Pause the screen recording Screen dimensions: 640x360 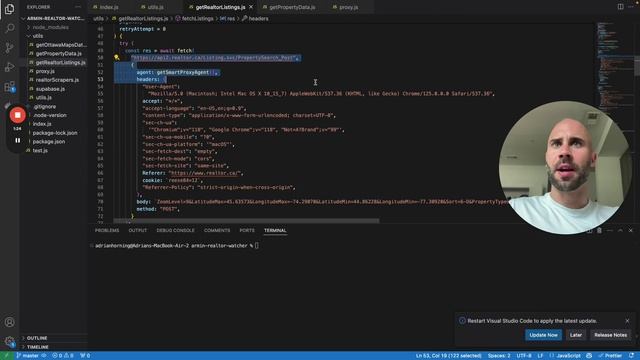pyautogui.click(x=18, y=140)
